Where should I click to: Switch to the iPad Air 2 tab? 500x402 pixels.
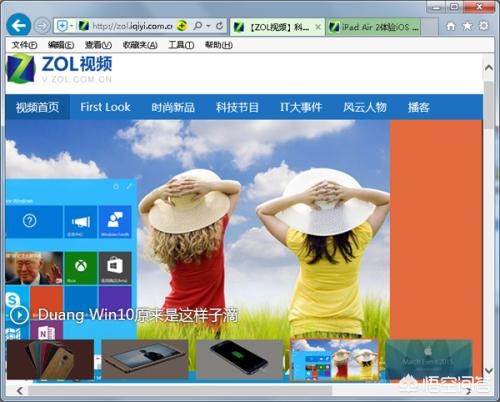(373, 27)
